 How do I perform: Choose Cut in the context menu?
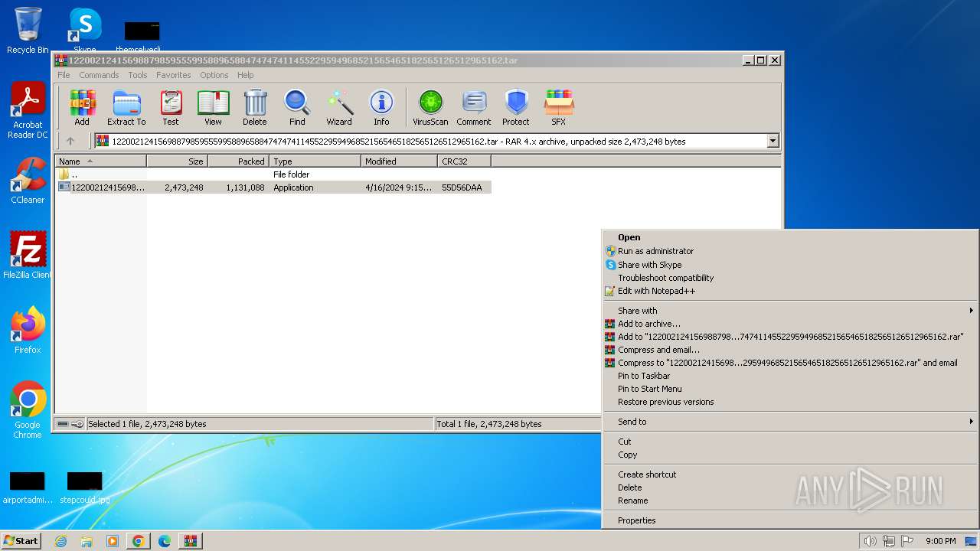[x=790, y=442]
